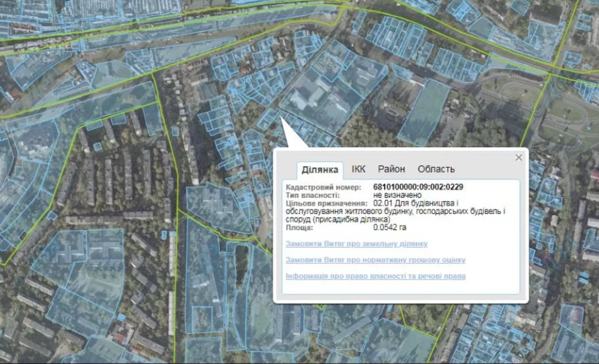Click the 'Кадастровий номер' label
Image resolution: width=599 pixels, height=364 pixels.
click(x=323, y=187)
